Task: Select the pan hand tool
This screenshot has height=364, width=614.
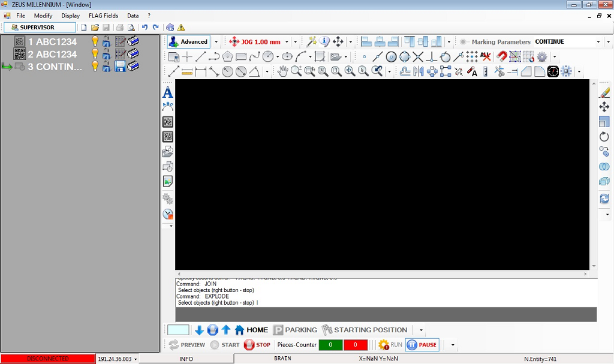Action: (x=282, y=71)
